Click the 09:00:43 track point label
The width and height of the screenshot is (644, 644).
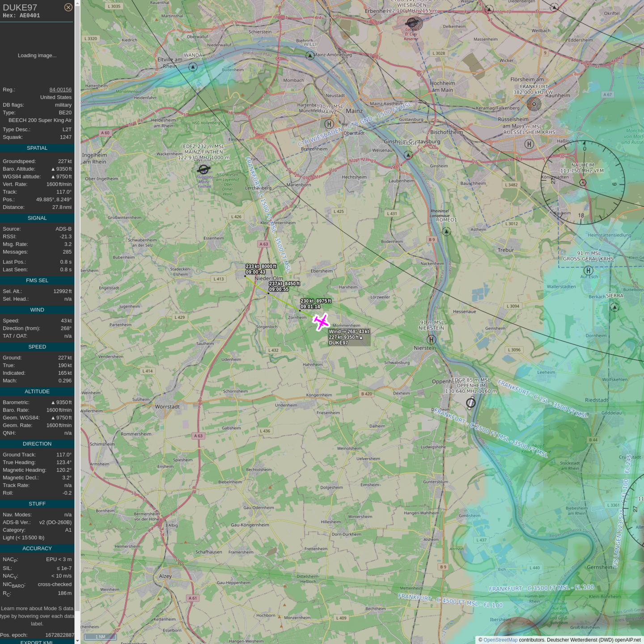pyautogui.click(x=255, y=272)
